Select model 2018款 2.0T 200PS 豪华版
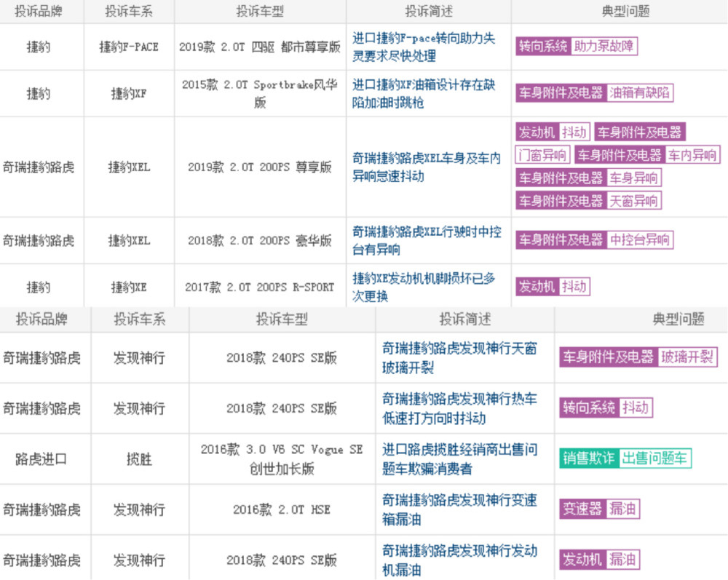Image resolution: width=728 pixels, height=580 pixels. pyautogui.click(x=260, y=240)
